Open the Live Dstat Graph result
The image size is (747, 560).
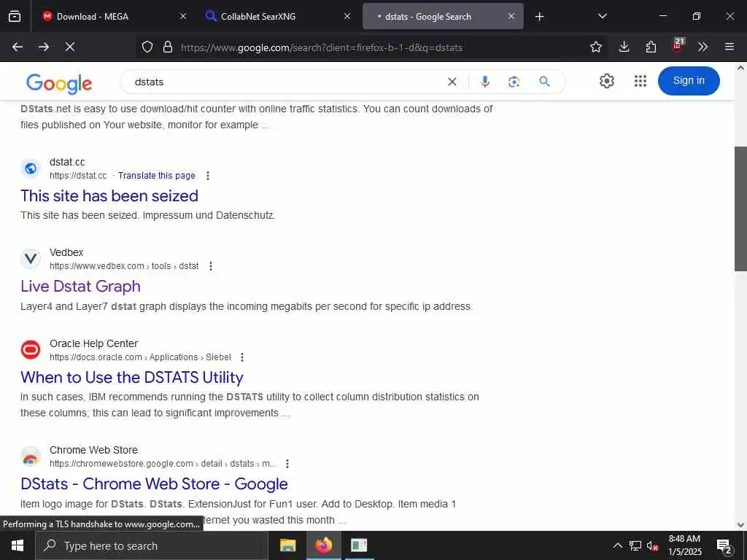[80, 286]
